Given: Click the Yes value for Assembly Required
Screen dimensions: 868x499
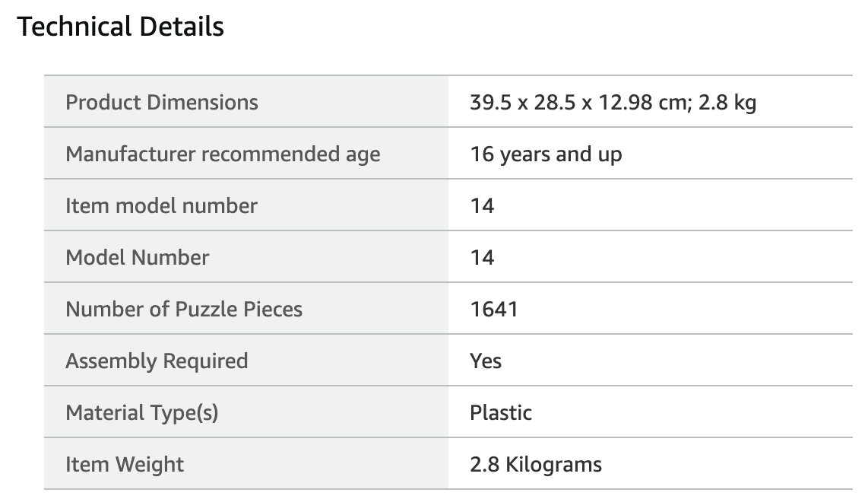Looking at the screenshot, I should (x=486, y=361).
